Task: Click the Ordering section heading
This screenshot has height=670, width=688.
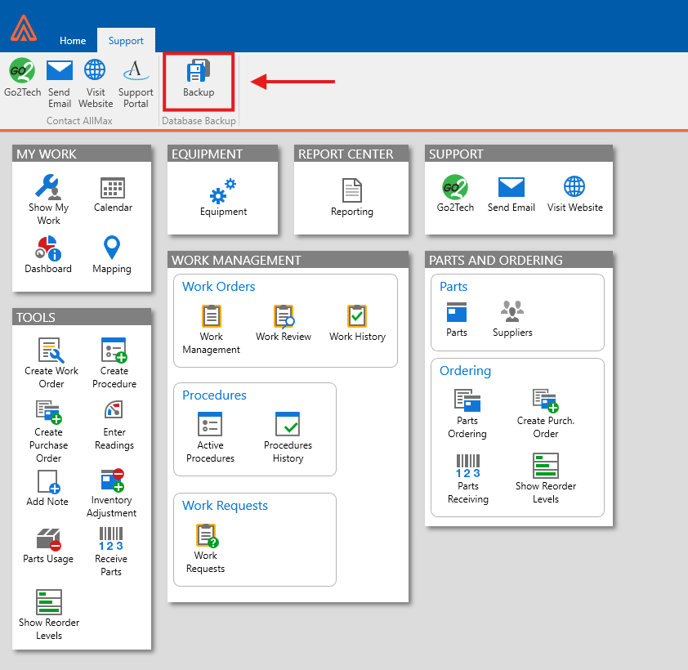Action: [x=465, y=371]
